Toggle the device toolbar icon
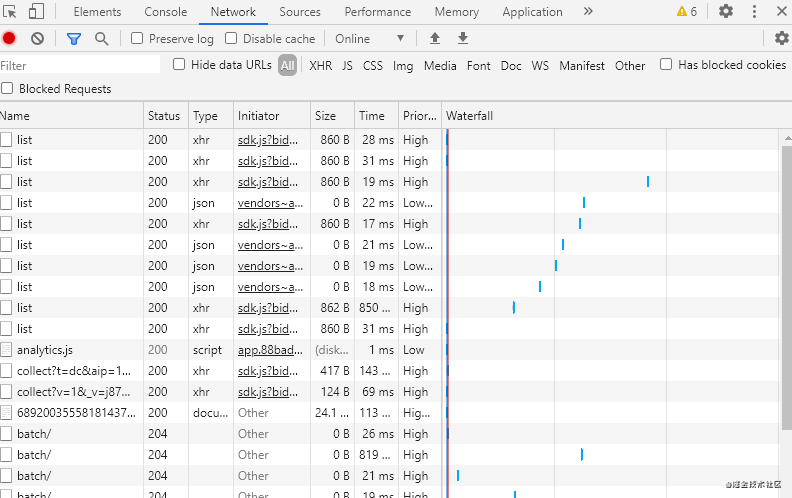The height and width of the screenshot is (498, 792). (x=36, y=11)
